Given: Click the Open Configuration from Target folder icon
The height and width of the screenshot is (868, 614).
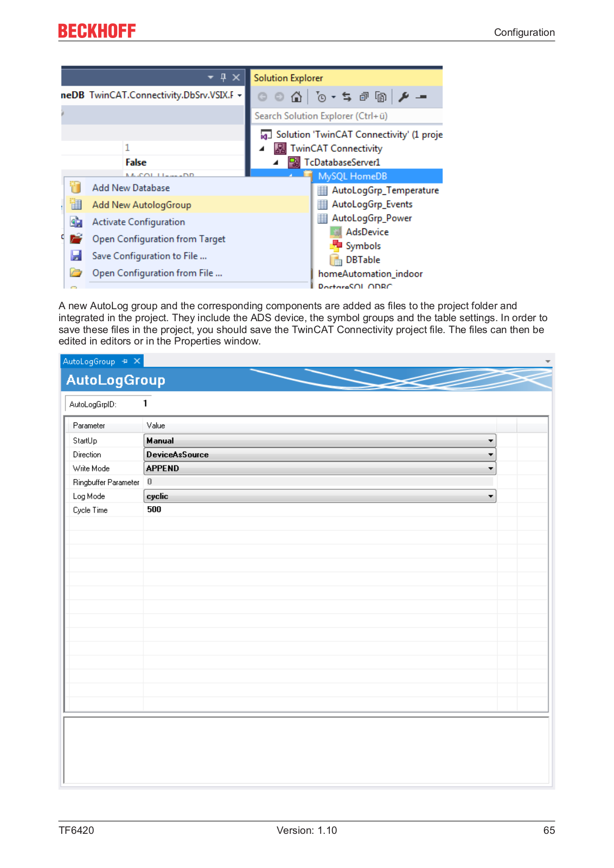Looking at the screenshot, I should click(76, 239).
